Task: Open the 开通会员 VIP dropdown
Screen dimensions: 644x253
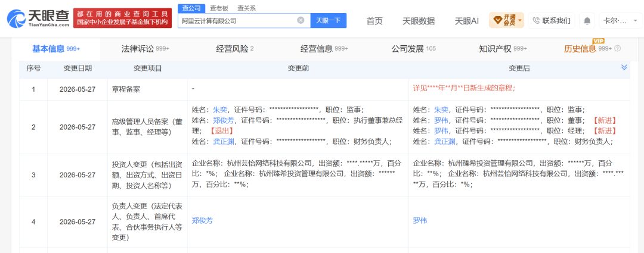Action: click(506, 20)
